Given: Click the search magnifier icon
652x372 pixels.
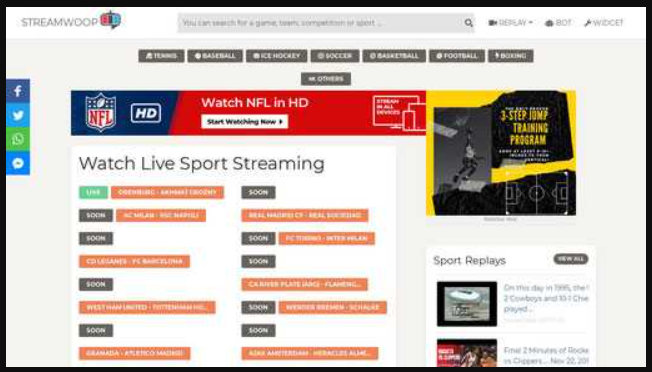Looking at the screenshot, I should tap(469, 23).
